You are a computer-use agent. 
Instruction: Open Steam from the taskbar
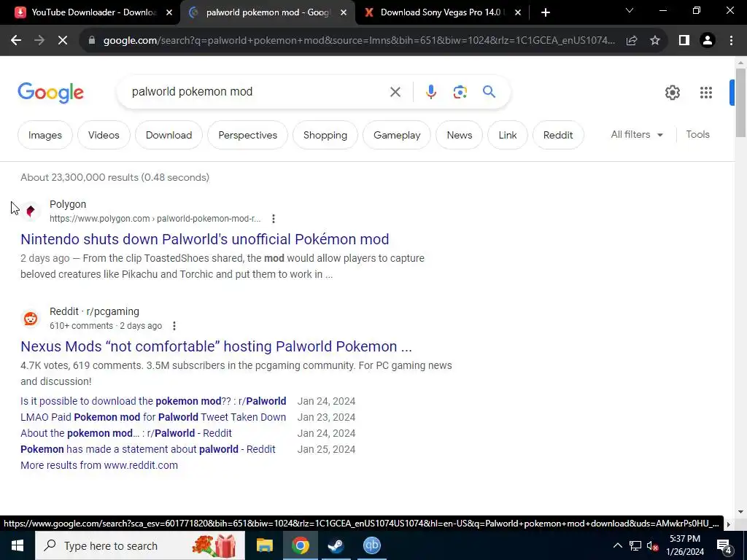pyautogui.click(x=336, y=545)
